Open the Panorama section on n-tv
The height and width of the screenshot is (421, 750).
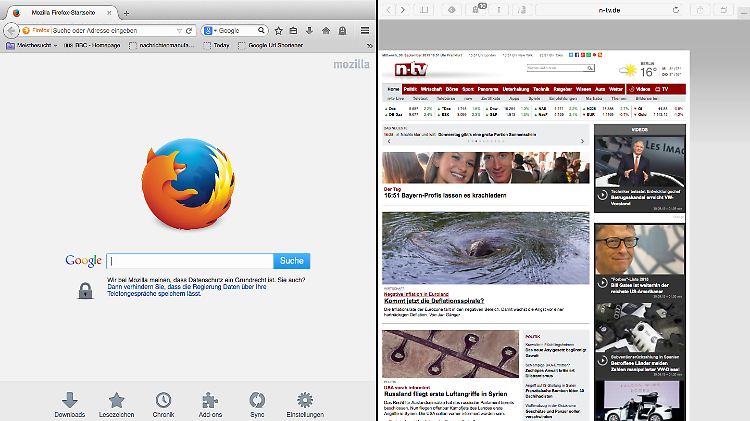pos(488,89)
